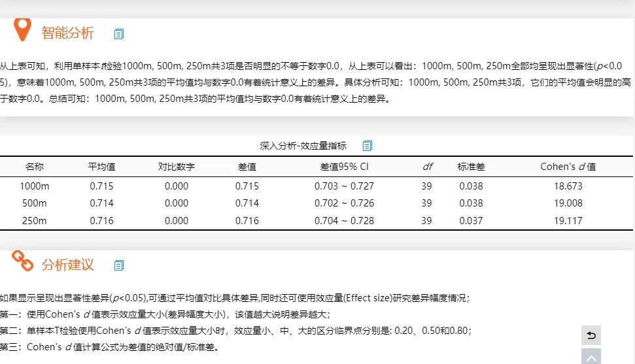This screenshot has height=364, width=635.
Task: Copy the 分析建议 section icon
Action: [x=118, y=265]
